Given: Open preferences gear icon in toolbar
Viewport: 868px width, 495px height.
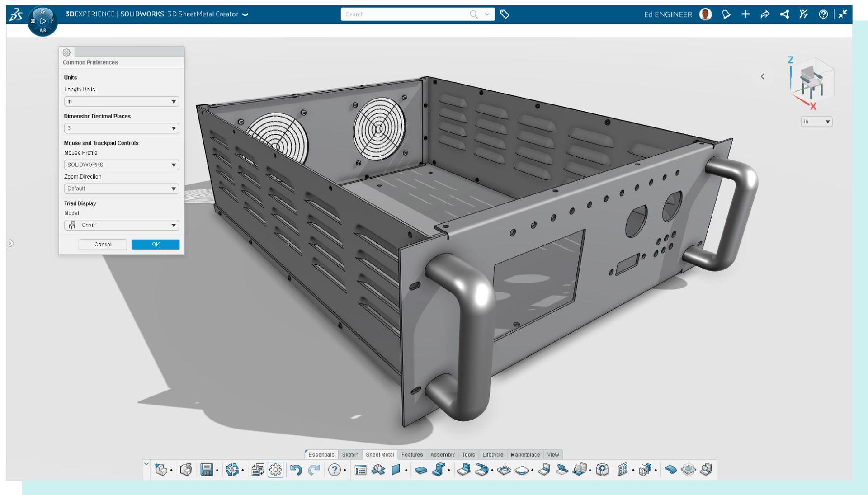Looking at the screenshot, I should coord(275,470).
